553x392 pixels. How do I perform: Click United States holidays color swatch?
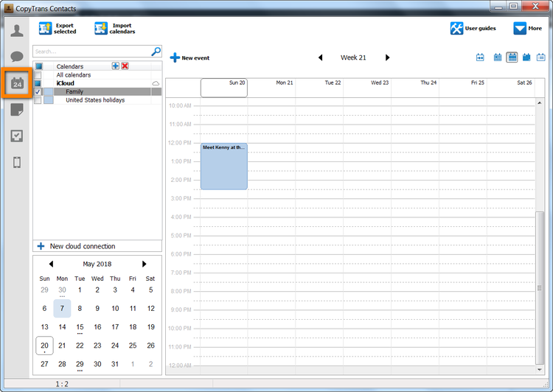49,100
